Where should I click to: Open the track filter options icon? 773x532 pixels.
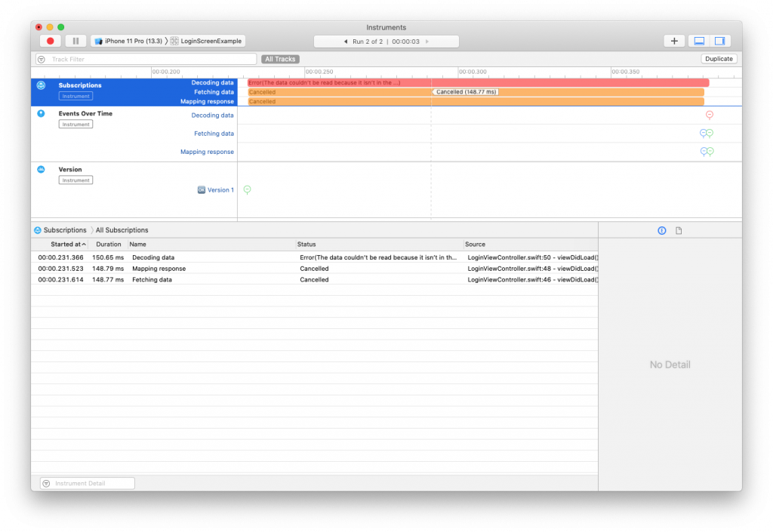point(42,59)
